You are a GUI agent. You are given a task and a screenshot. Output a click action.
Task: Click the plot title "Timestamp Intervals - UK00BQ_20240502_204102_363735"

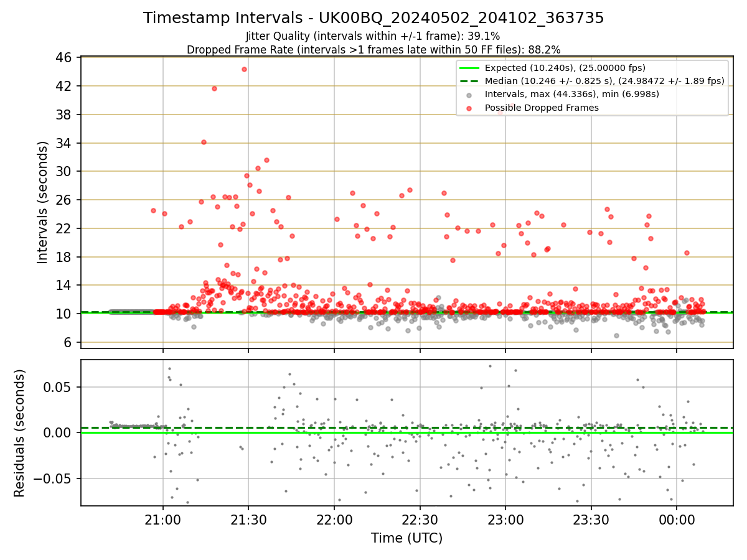pos(374,18)
